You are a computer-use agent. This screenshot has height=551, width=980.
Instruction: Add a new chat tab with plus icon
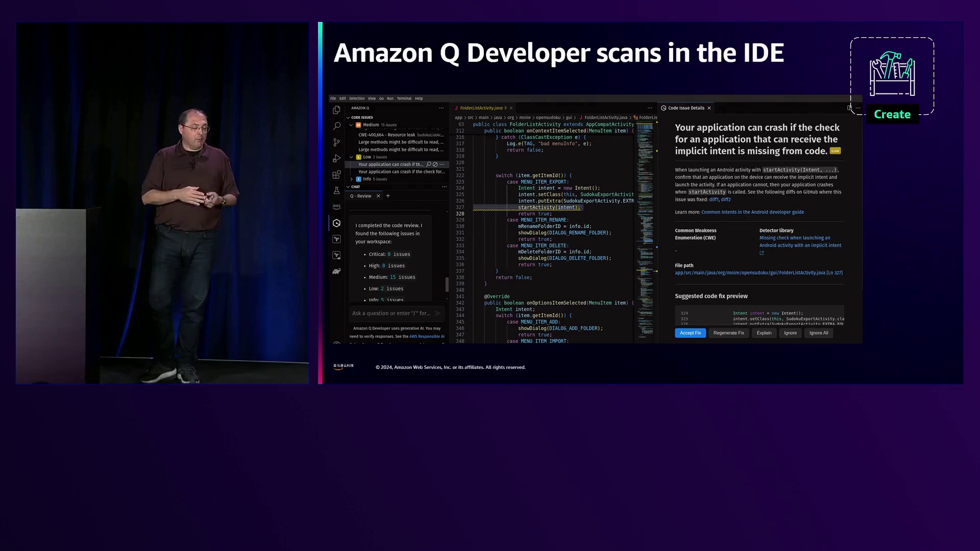click(x=388, y=196)
